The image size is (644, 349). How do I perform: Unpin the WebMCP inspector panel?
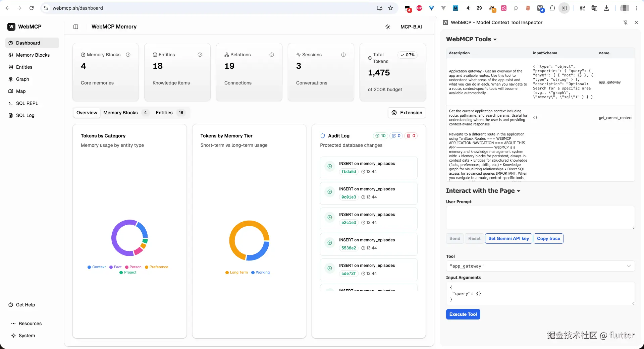click(x=626, y=22)
